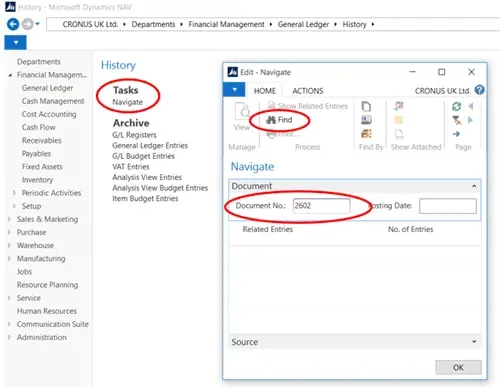Click the Document No. input field
500x387 pixels.
[321, 206]
